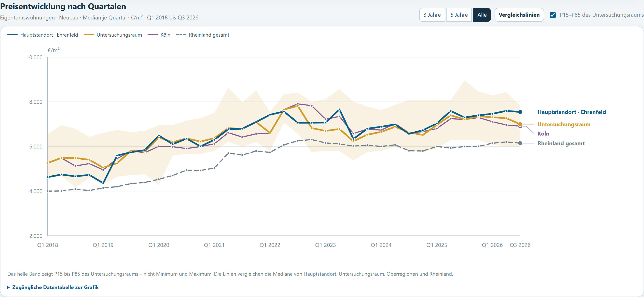Click the Q1 2021 axis label
This screenshot has height=297, width=644.
pos(214,245)
